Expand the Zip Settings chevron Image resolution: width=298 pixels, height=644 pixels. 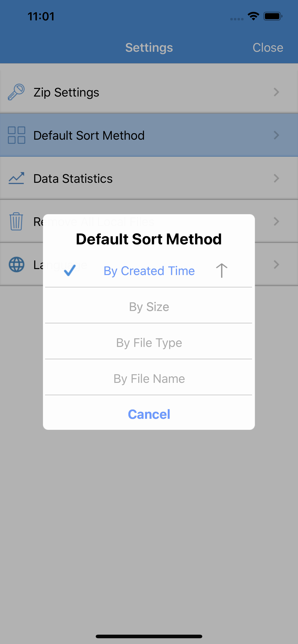pos(276,92)
